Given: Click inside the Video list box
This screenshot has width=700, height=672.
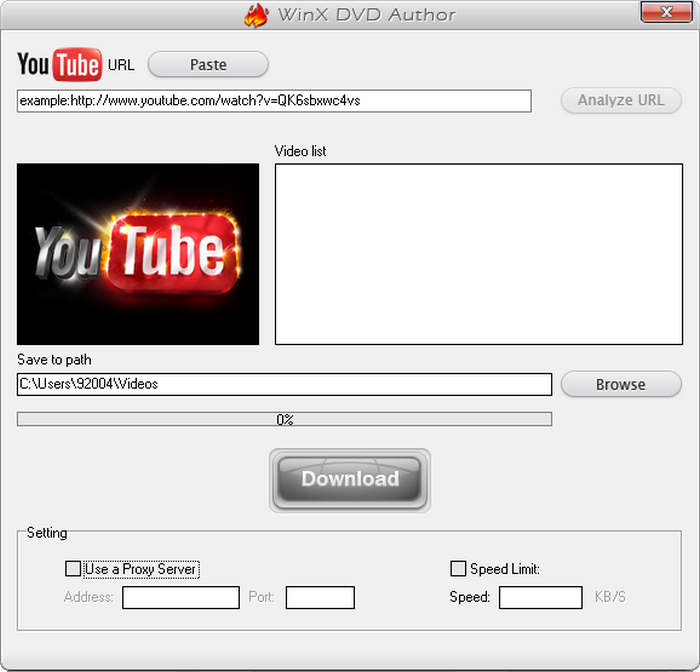Looking at the screenshot, I should (479, 254).
